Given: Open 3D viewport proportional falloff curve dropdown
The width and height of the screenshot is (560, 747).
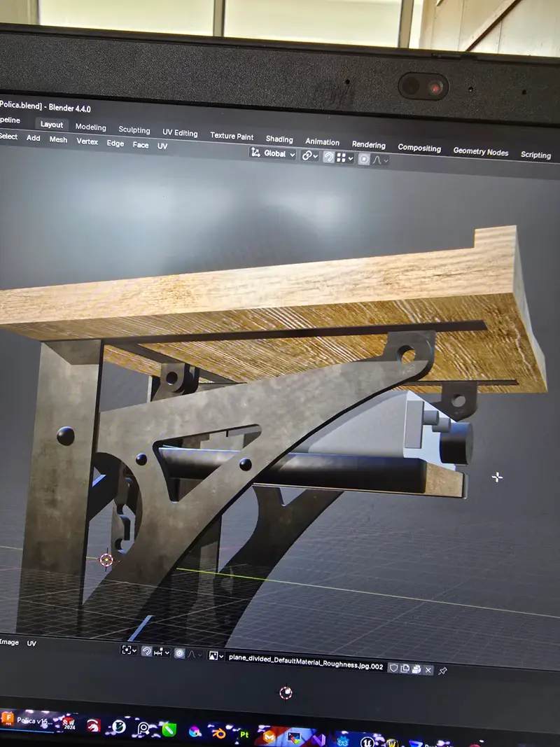Looking at the screenshot, I should click(380, 160).
